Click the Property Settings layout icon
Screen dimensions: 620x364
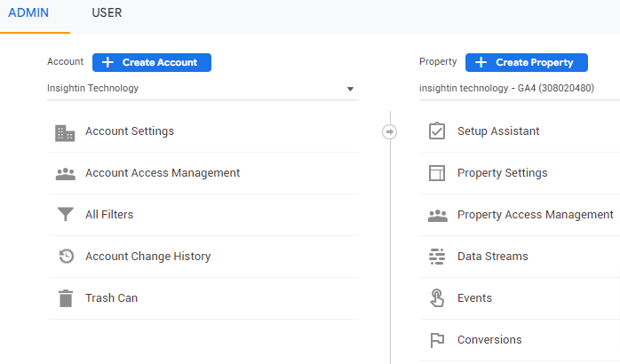click(x=436, y=173)
